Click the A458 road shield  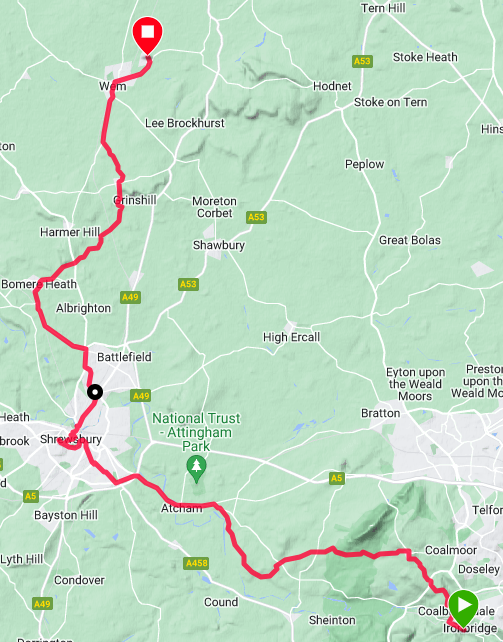[x=196, y=563]
